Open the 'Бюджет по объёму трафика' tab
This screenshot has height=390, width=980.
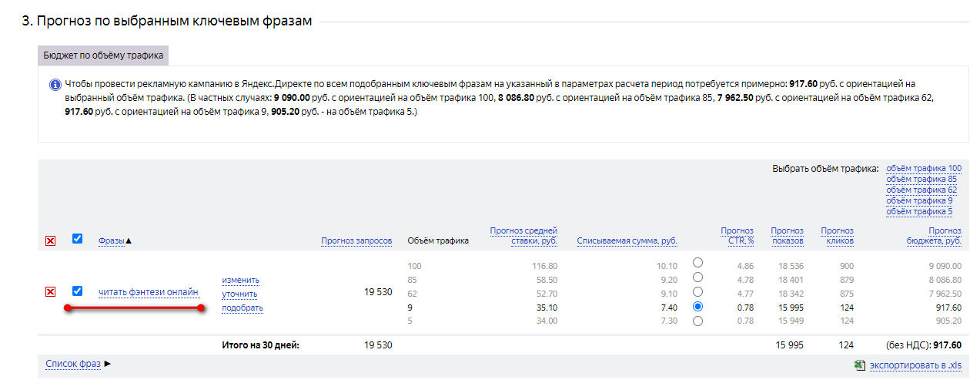[x=103, y=55]
